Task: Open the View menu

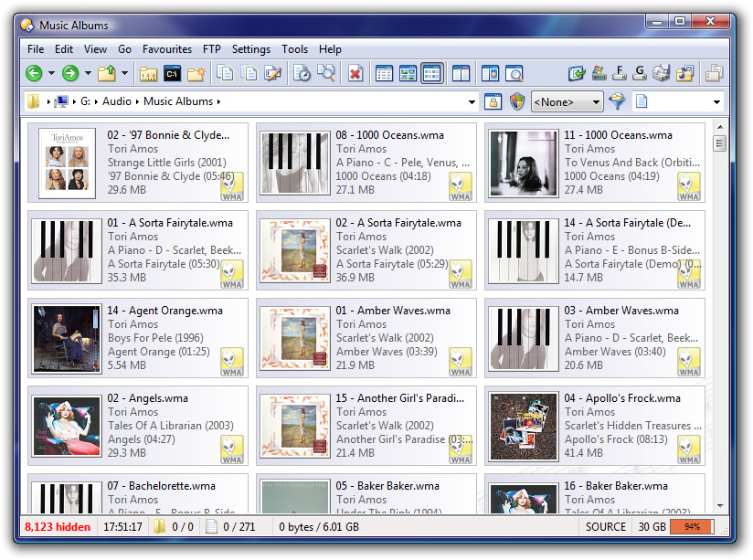Action: tap(96, 49)
